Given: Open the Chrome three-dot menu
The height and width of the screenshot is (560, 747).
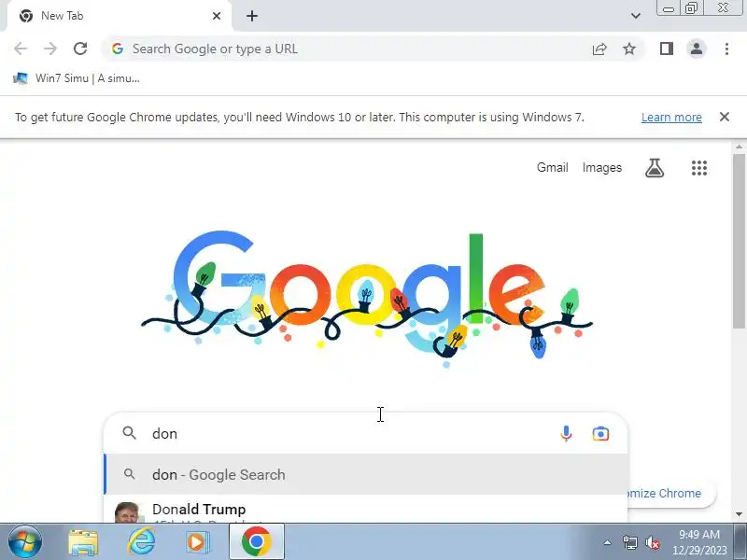Looking at the screenshot, I should (x=726, y=49).
